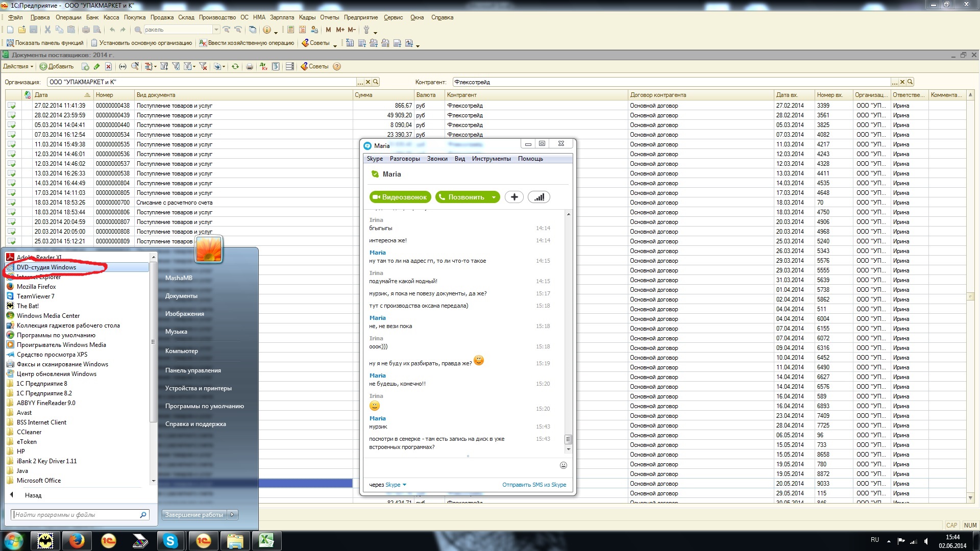The image size is (980, 551).
Task: Click the documents table vertical scrollbar
Action: click(x=970, y=296)
